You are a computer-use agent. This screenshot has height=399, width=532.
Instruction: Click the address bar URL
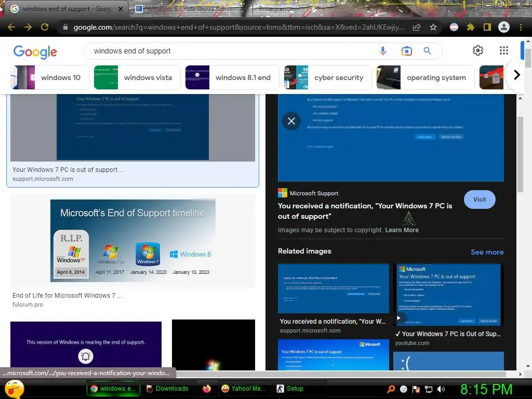[238, 27]
